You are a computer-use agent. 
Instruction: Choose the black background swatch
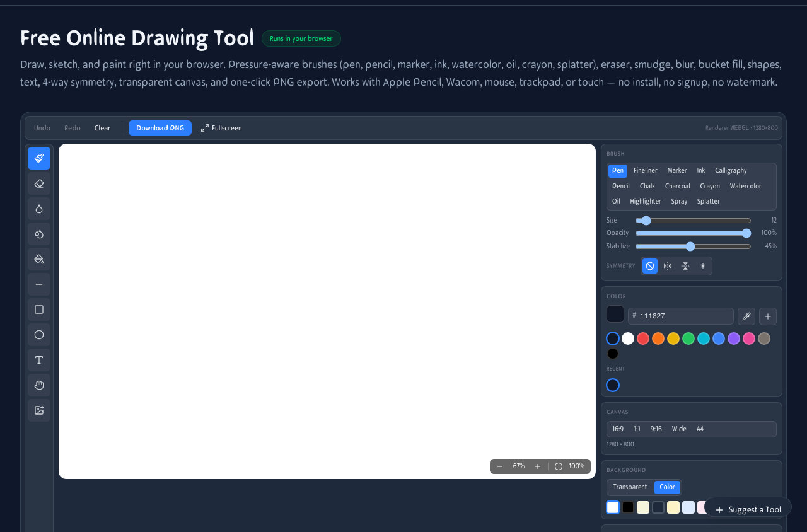pos(628,507)
